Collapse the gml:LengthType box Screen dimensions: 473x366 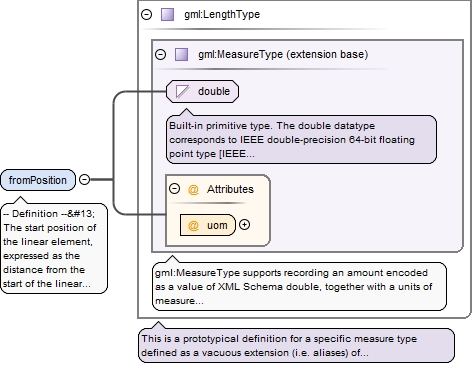146,14
